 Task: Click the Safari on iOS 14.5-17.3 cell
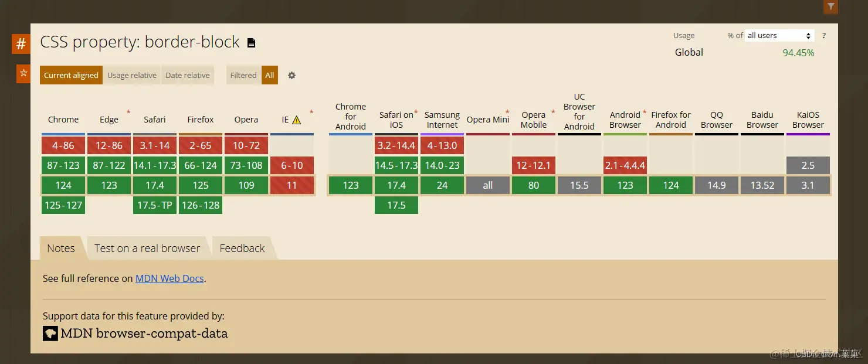click(396, 165)
